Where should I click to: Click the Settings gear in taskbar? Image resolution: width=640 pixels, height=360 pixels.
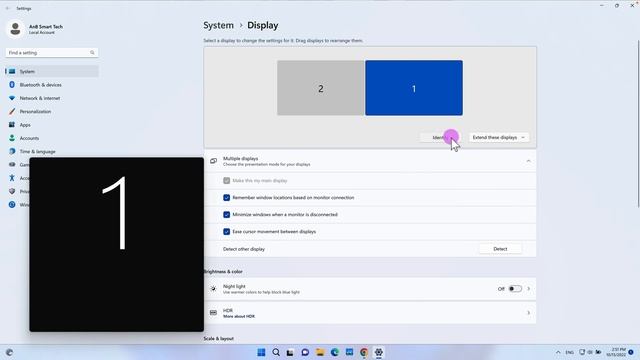[379, 352]
